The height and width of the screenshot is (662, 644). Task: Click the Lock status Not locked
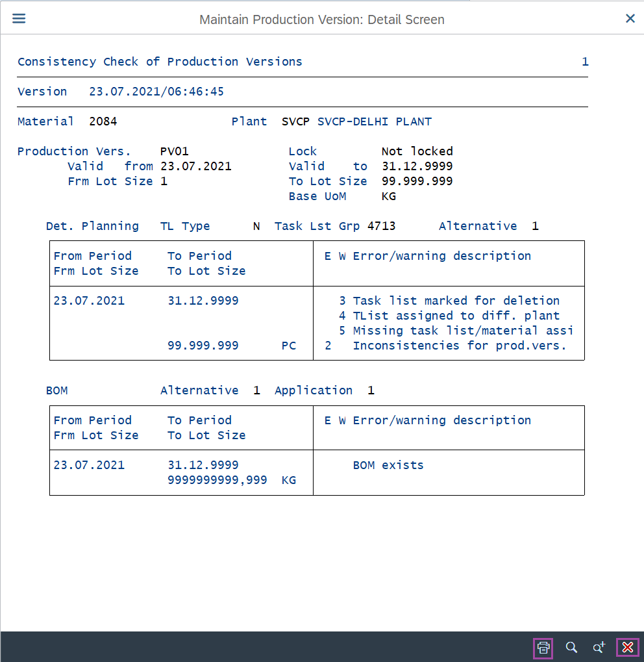point(415,151)
